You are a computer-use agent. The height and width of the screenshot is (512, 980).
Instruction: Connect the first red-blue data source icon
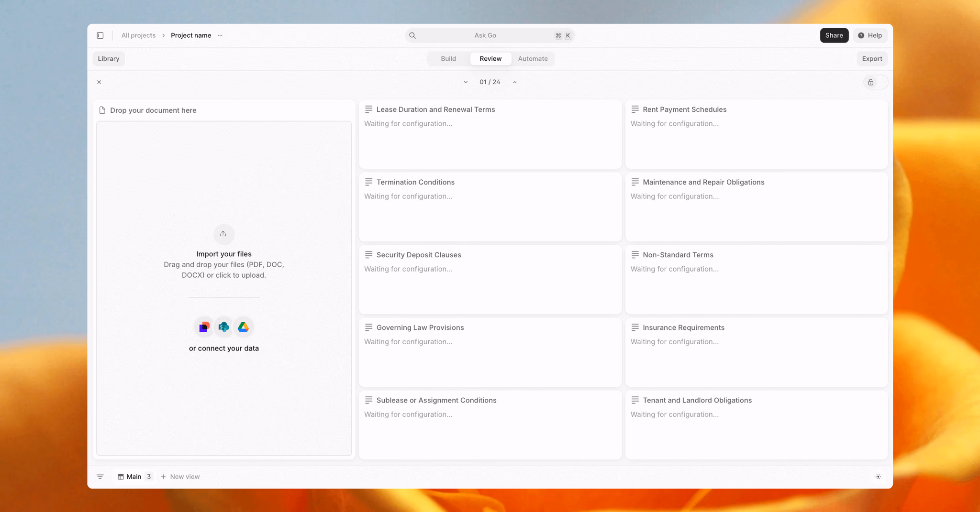[204, 327]
